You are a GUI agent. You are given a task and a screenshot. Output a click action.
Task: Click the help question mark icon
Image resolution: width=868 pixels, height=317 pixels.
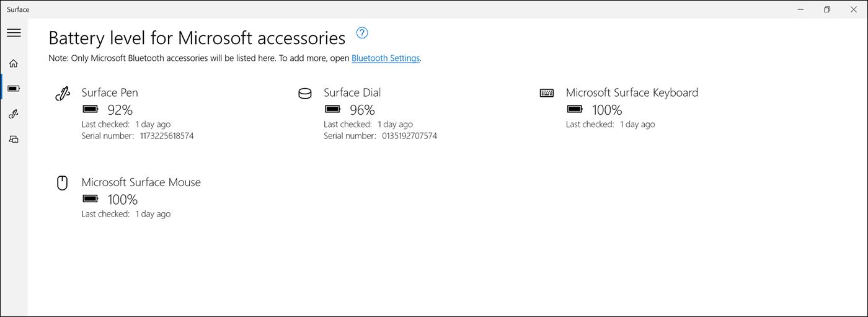click(x=362, y=33)
